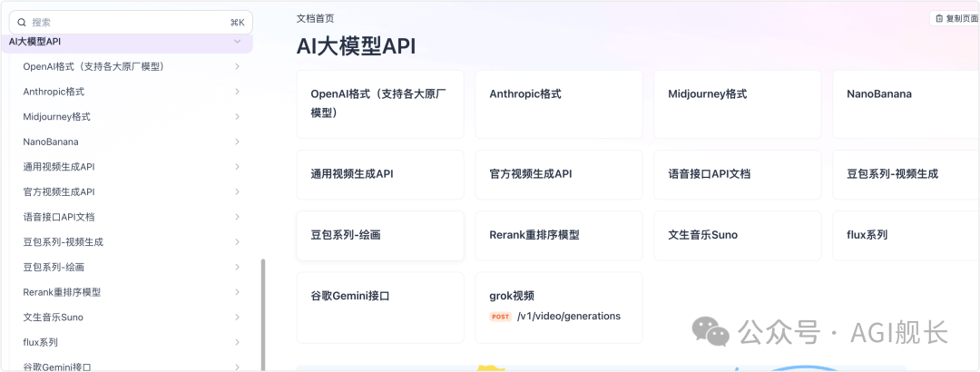Open Rerank重排序模型 item in sidebar
The height and width of the screenshot is (372, 980).
(62, 292)
